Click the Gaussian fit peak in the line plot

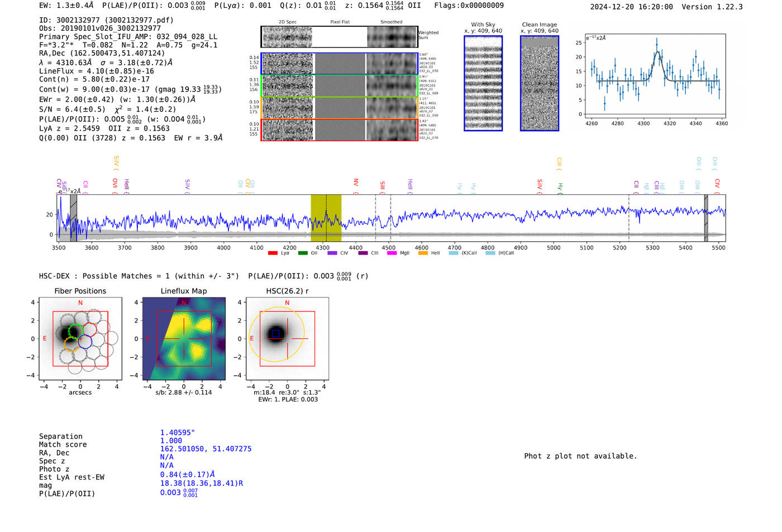pyautogui.click(x=658, y=52)
